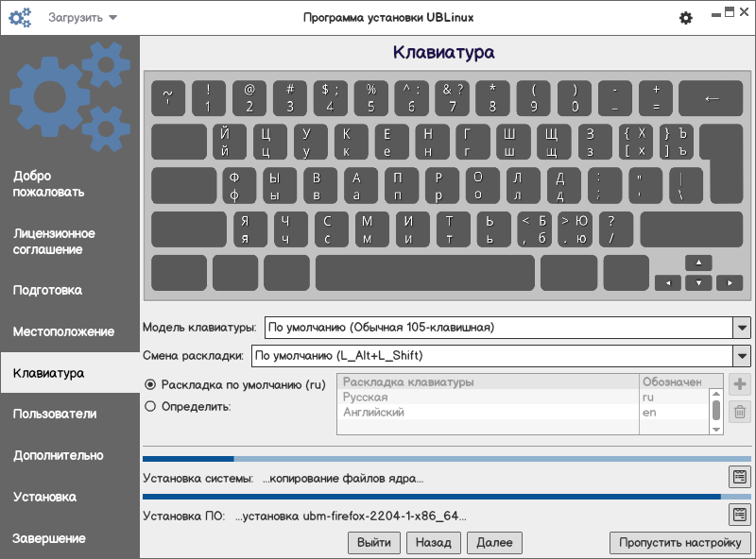Go to Добро пожаловать step

[49, 183]
